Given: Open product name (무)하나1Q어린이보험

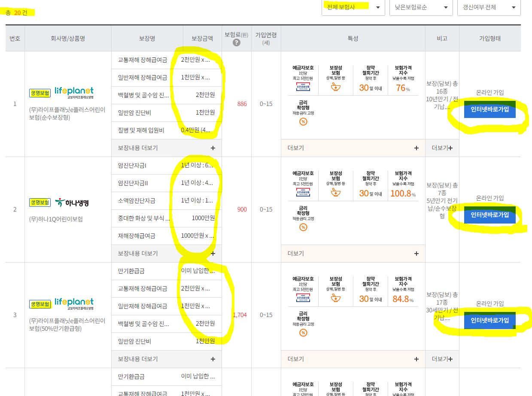Looking at the screenshot, I should [56, 219].
